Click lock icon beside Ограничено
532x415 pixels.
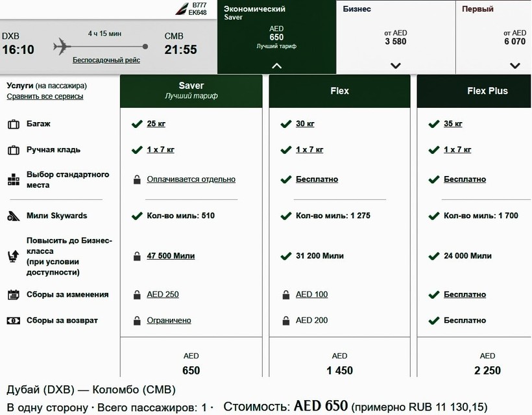[x=137, y=321]
